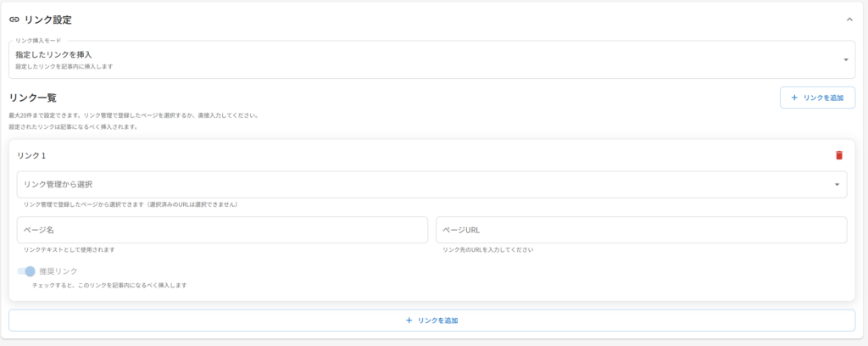Image resolution: width=868 pixels, height=346 pixels.
Task: Click the chain link icon beside リンク設定
Action: pyautogui.click(x=14, y=20)
